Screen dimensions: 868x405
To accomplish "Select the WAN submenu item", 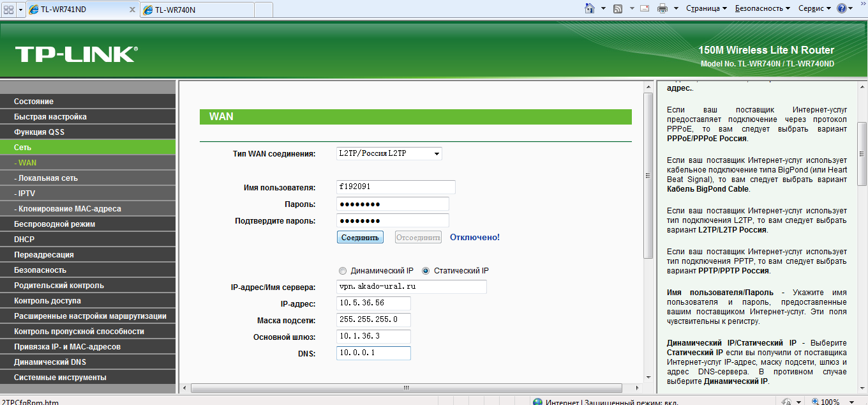I will [88, 163].
